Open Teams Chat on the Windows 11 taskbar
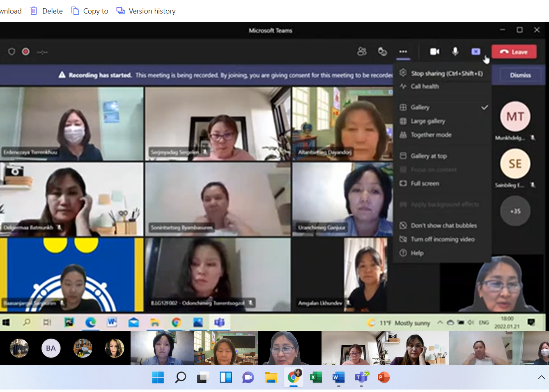Screen dimensions: 549x392 tap(248, 377)
